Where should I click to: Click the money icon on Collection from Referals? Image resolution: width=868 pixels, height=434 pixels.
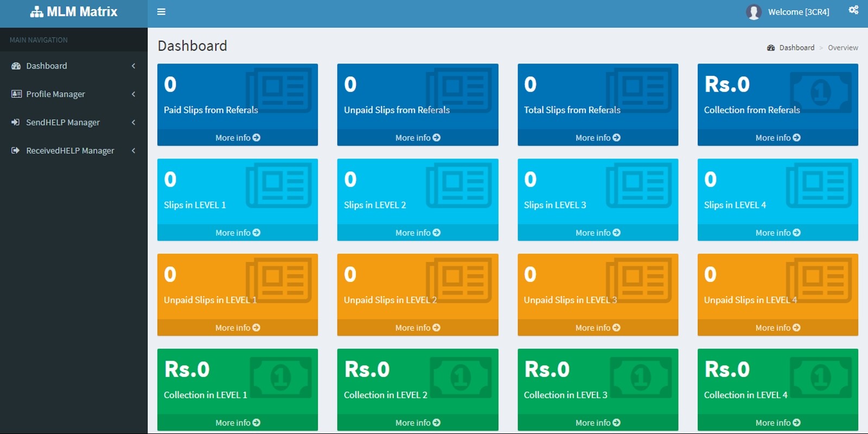point(820,91)
